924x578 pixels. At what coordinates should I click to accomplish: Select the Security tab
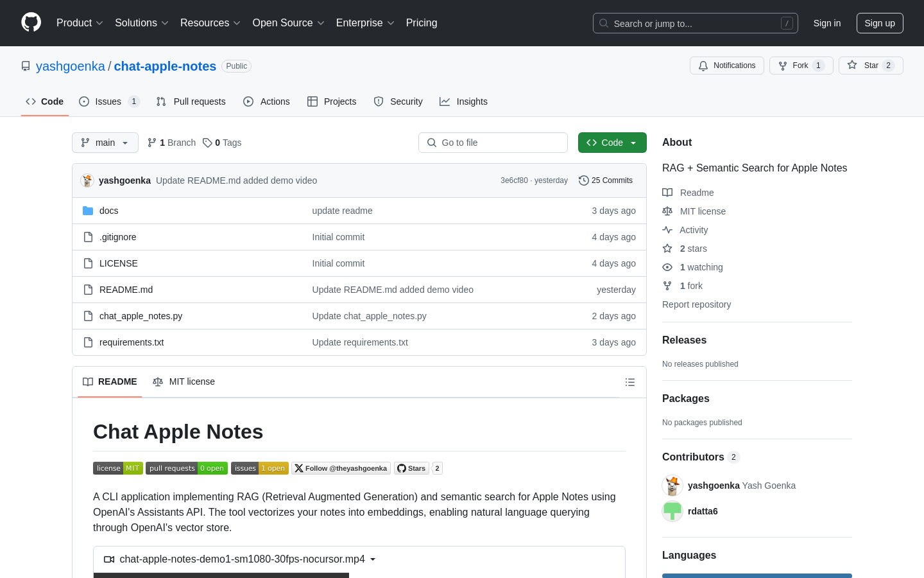398,101
